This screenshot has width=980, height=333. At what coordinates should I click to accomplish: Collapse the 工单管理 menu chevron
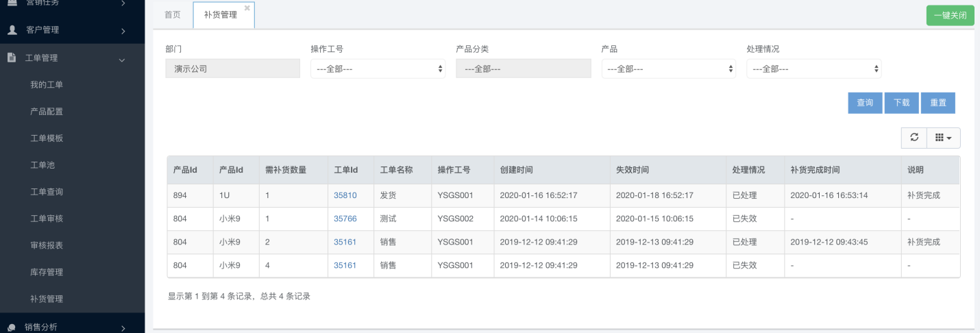(123, 59)
